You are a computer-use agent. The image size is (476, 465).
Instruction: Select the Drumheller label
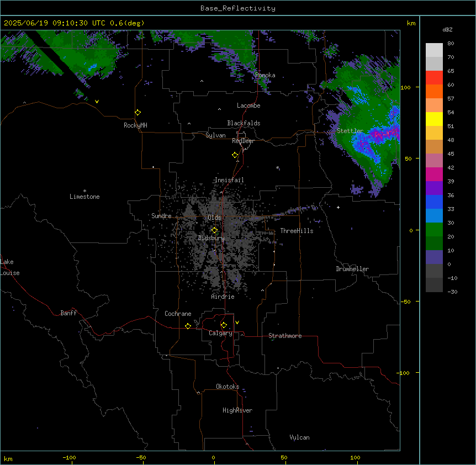[x=352, y=269]
